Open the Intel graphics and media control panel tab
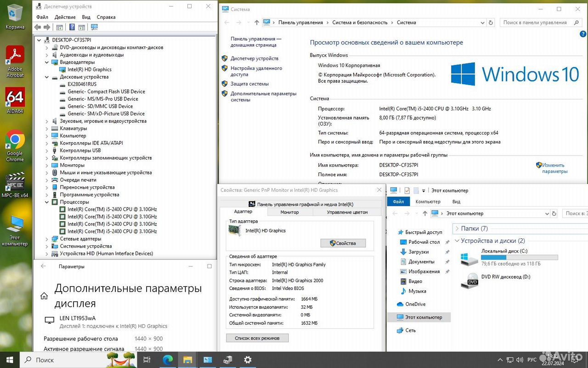Screen dimensions: 588x368 tap(300, 204)
